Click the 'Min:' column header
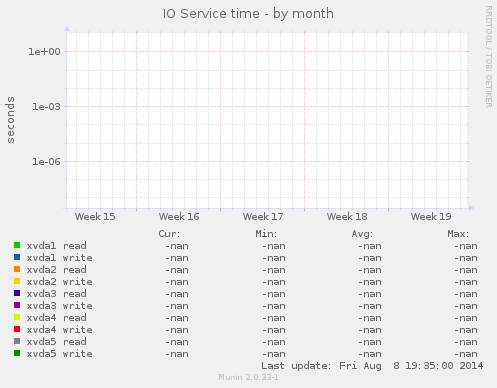The width and height of the screenshot is (497, 388). (x=266, y=234)
